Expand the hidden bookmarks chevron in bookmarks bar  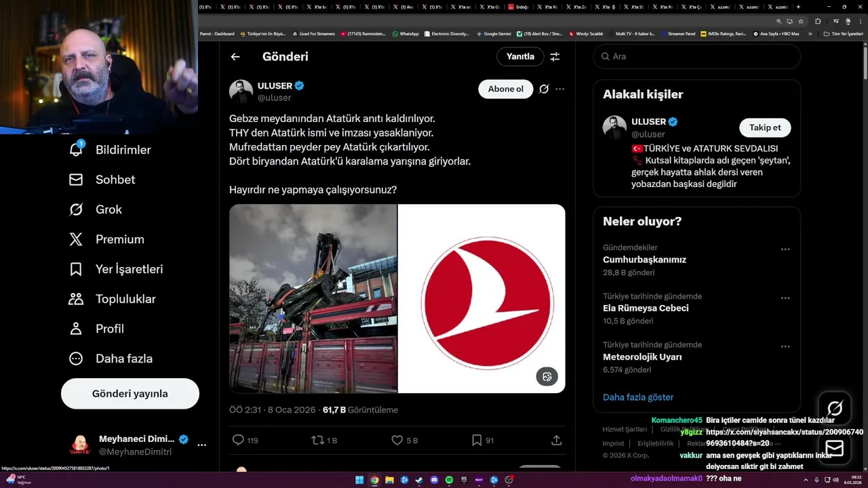click(810, 34)
